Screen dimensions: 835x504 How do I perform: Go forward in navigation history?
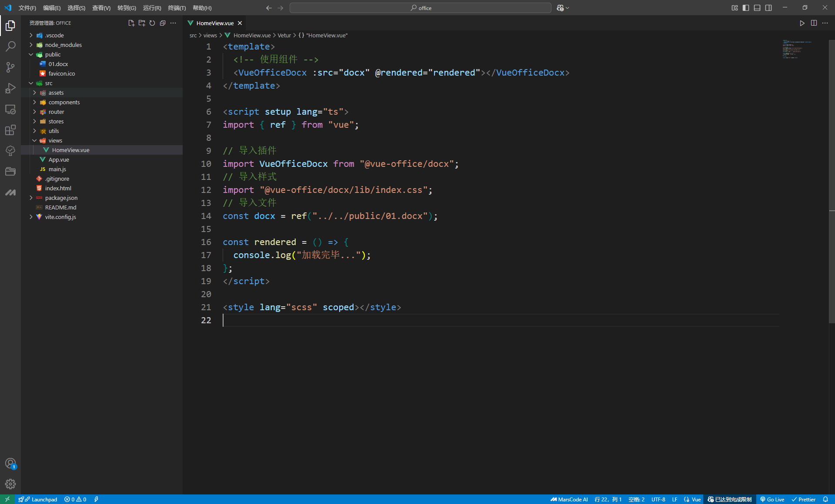[x=280, y=8]
